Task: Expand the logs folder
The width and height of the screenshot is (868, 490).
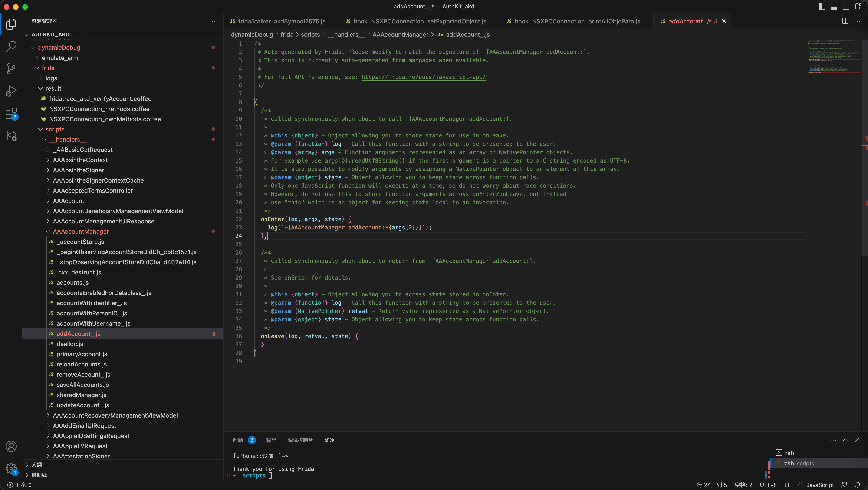Action: [x=51, y=78]
